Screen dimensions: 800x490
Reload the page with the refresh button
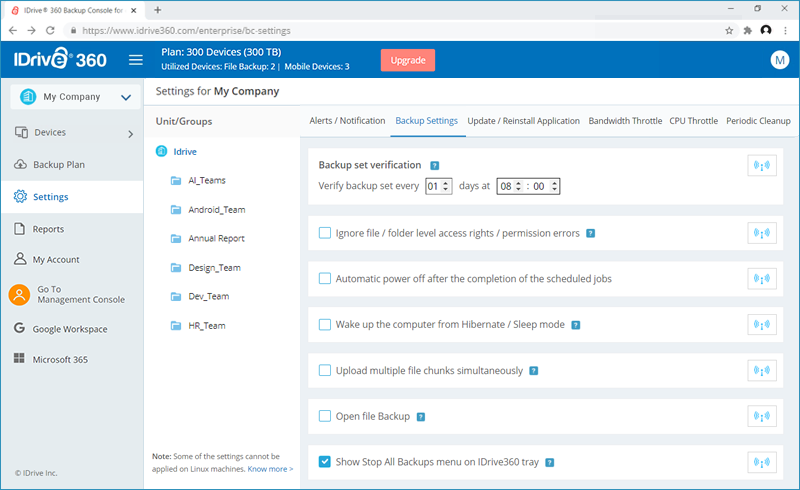click(x=50, y=31)
